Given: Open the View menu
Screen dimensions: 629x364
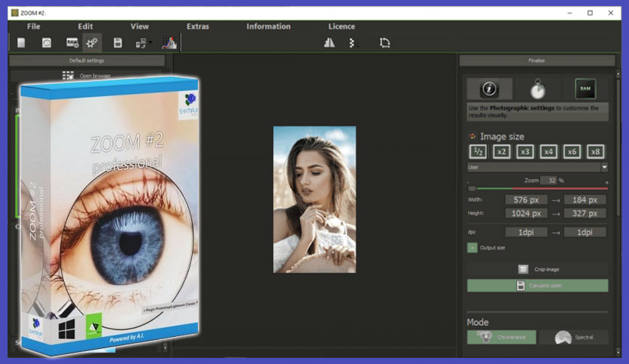Looking at the screenshot, I should [x=140, y=26].
